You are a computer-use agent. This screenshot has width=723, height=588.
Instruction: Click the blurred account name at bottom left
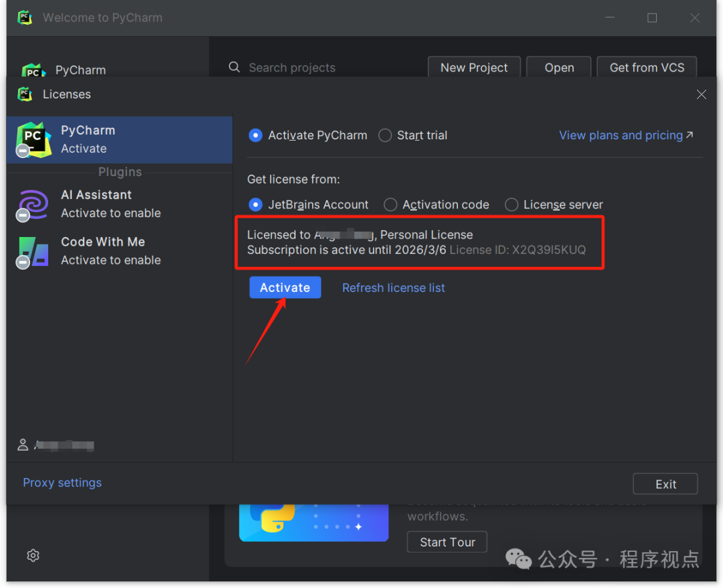[64, 445]
